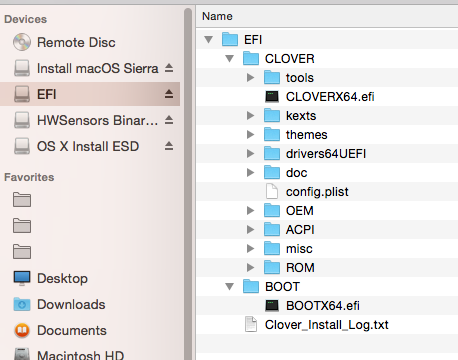
Task: Expand the doc folder
Action: pyautogui.click(x=250, y=173)
